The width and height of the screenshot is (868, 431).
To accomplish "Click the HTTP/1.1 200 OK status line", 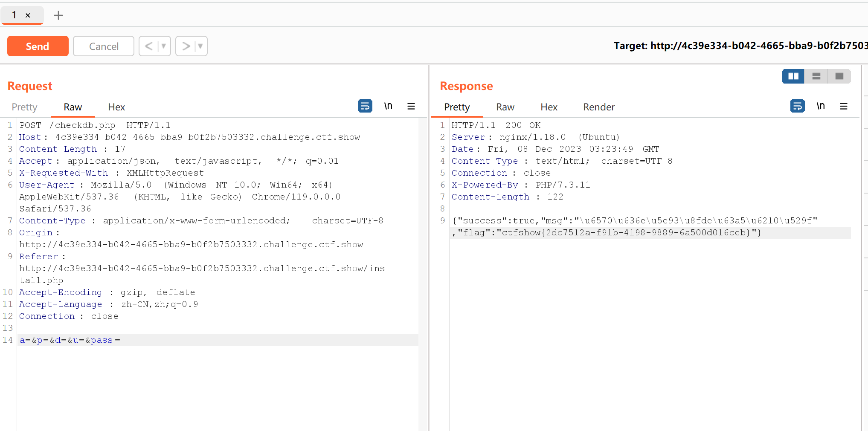I will coord(496,125).
